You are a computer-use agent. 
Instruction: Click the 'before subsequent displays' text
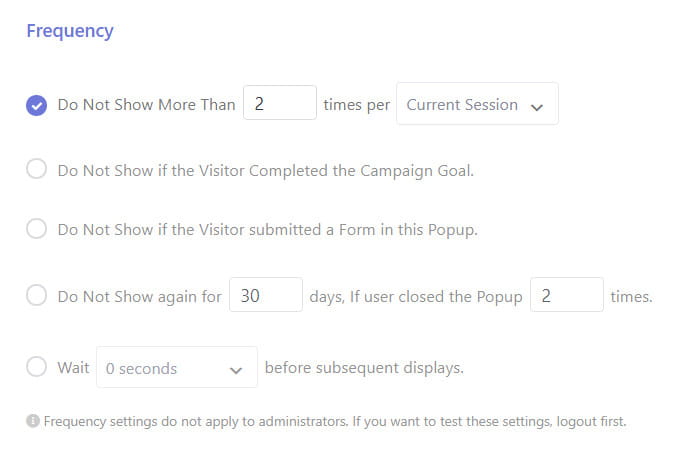pyautogui.click(x=364, y=367)
